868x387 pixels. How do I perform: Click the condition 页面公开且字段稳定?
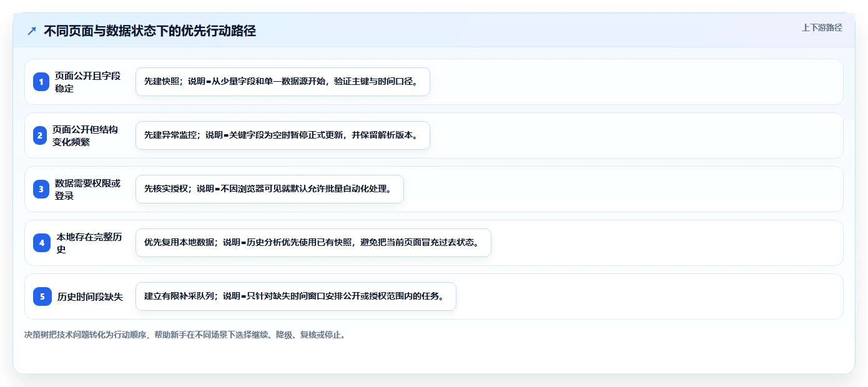tap(88, 82)
